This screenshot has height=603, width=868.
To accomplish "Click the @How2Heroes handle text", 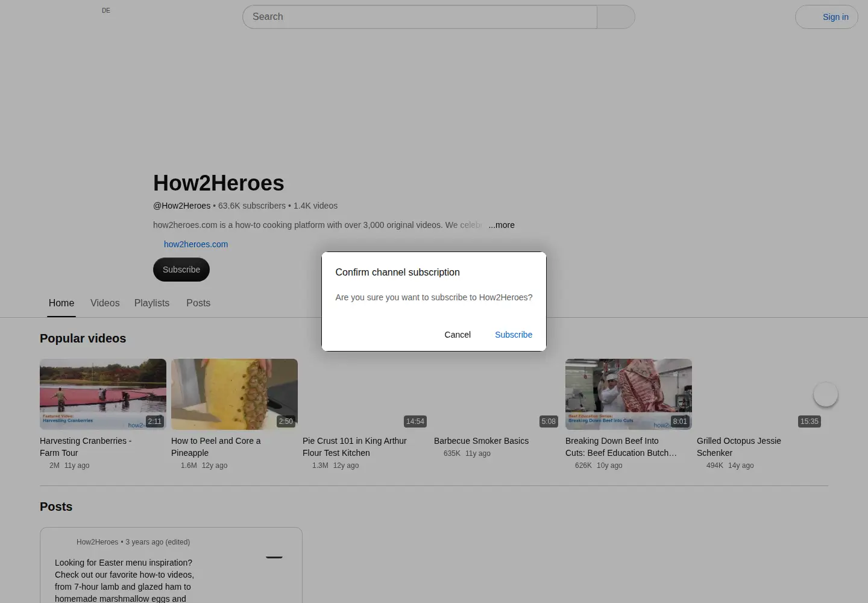I will pos(181,206).
